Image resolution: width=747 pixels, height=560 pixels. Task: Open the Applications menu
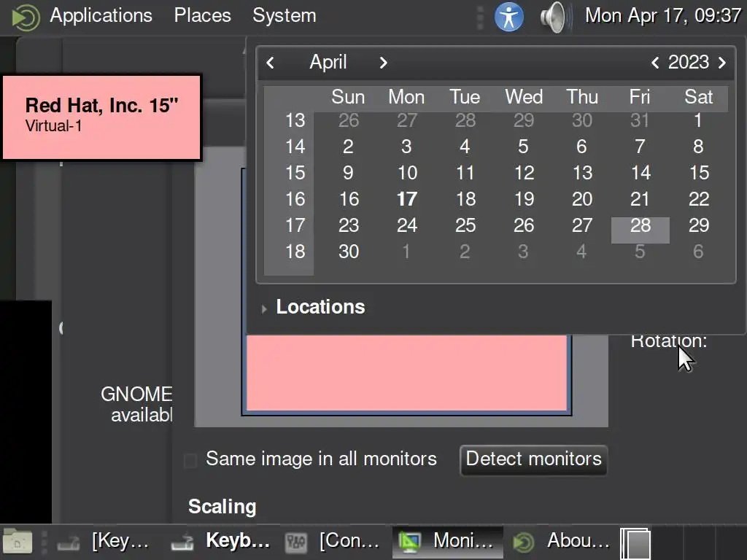(101, 15)
